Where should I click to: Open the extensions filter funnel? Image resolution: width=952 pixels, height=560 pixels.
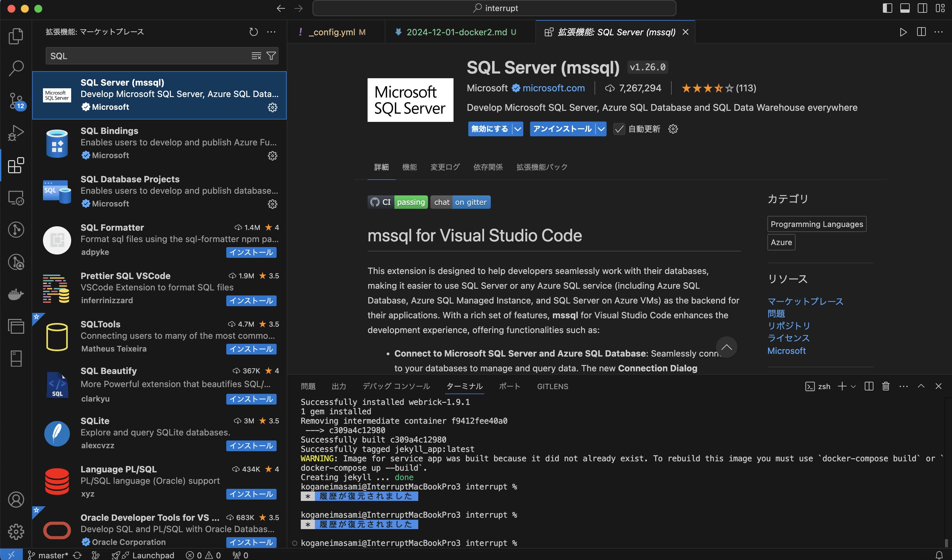pyautogui.click(x=271, y=56)
